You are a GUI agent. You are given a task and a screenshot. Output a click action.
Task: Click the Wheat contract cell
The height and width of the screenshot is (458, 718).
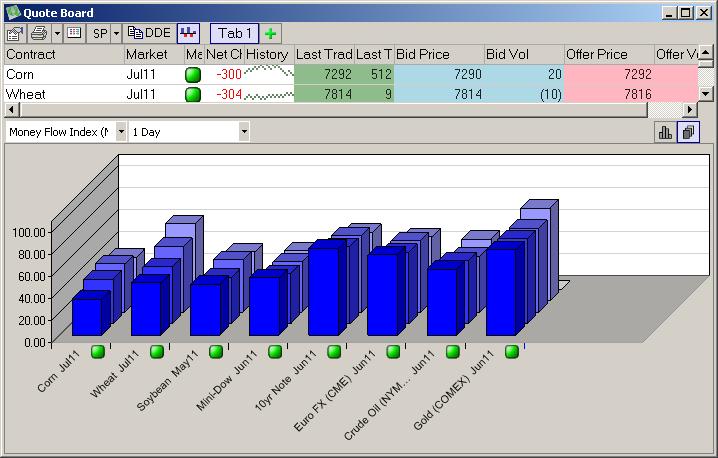click(63, 94)
